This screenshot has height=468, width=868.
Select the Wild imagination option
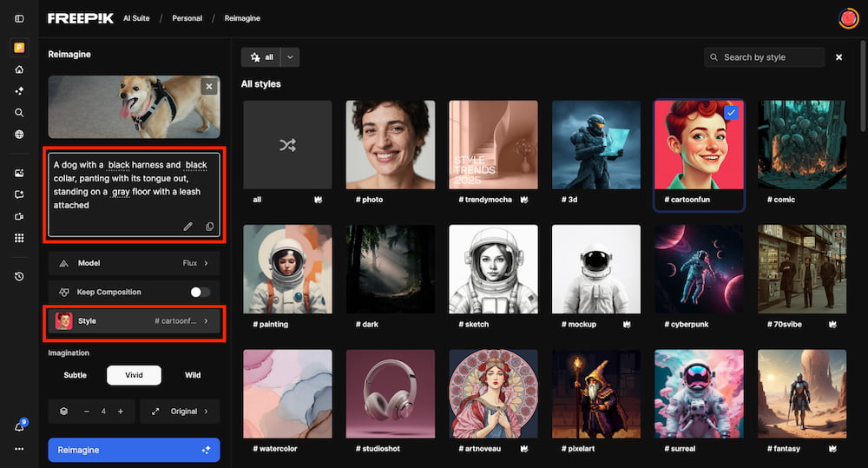click(193, 375)
